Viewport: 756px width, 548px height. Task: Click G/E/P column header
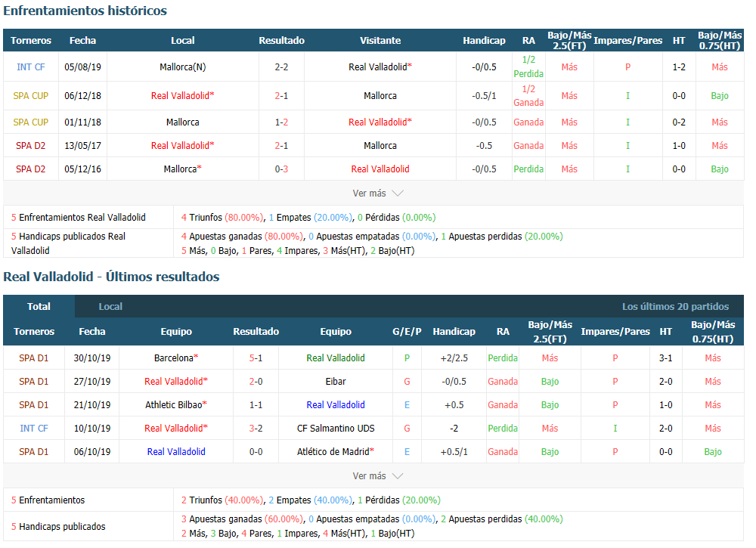pos(407,332)
